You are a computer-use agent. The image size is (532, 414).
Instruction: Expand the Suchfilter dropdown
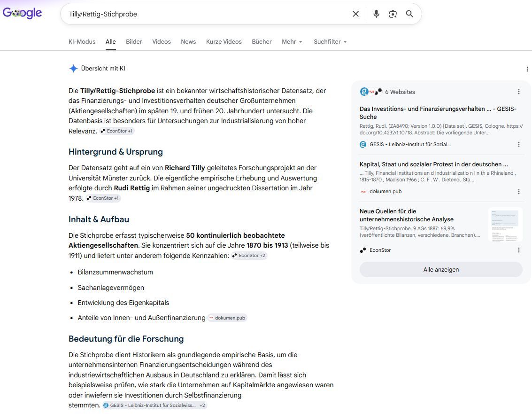tap(330, 42)
